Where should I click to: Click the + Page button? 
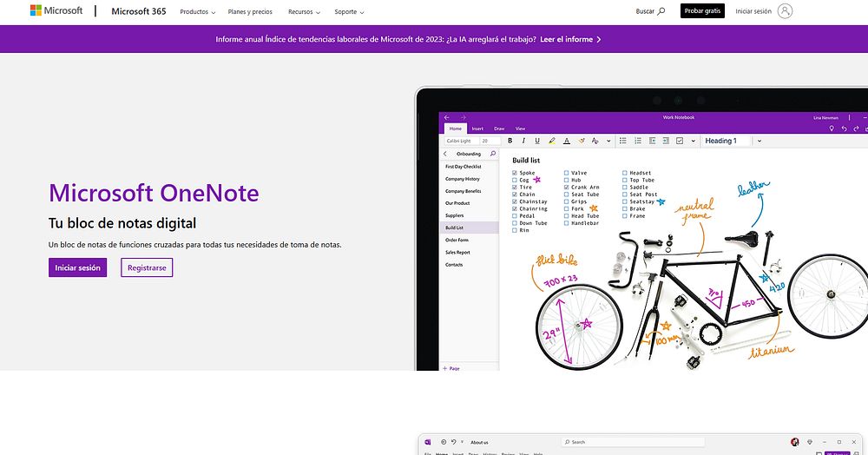(x=451, y=368)
